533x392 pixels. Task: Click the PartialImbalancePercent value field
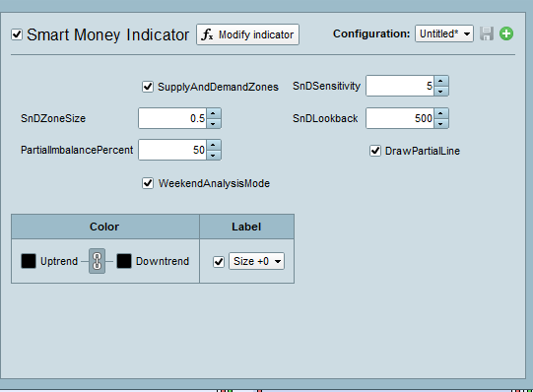(x=172, y=150)
